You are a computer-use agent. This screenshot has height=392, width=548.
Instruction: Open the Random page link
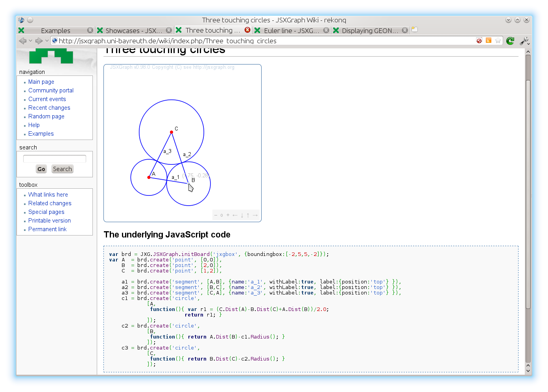point(46,116)
